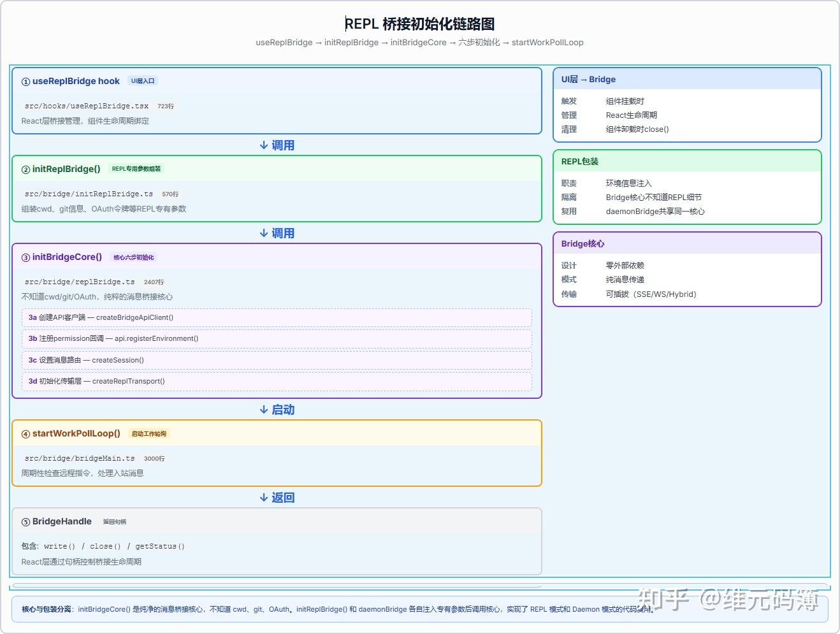This screenshot has height=634, width=840.
Task: Click the "UI层入口" badge
Action: click(143, 81)
